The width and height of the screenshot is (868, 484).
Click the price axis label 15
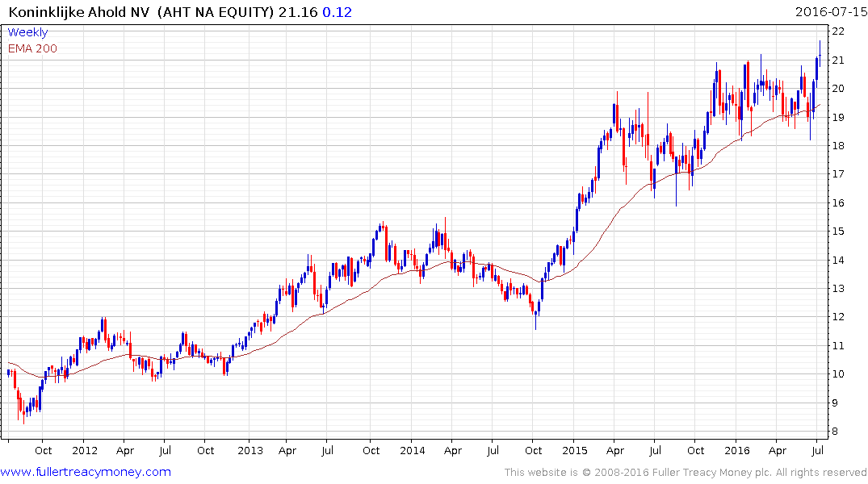(x=838, y=232)
